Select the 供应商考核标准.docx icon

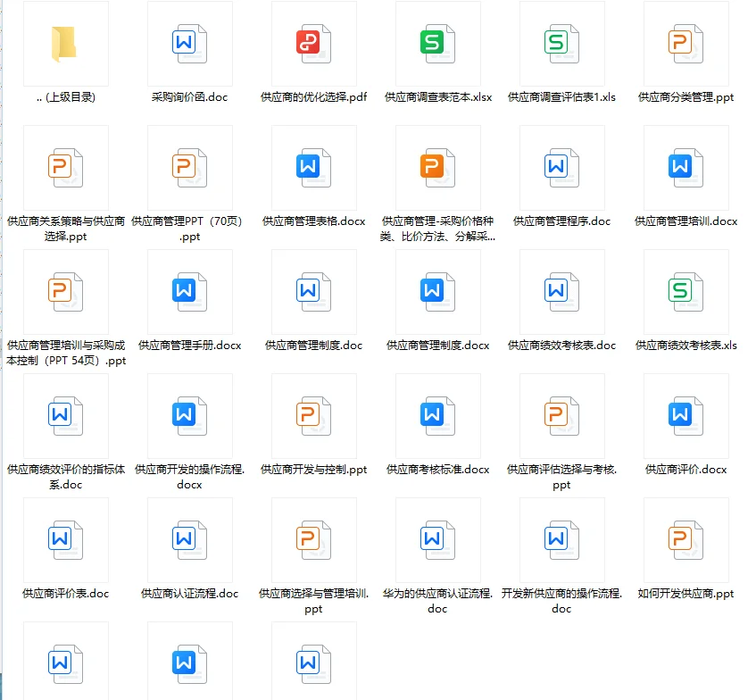[437, 415]
